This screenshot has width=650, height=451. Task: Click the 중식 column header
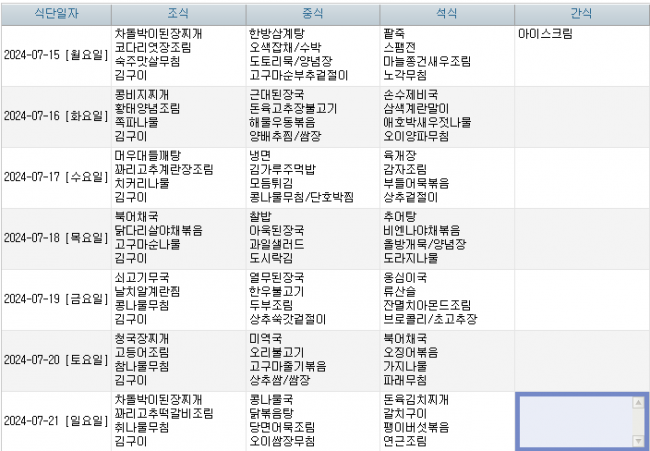312,13
